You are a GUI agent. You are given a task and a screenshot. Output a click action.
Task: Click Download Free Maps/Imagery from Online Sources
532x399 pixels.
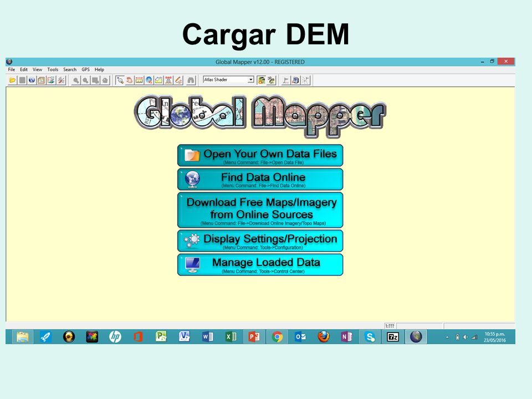[260, 210]
